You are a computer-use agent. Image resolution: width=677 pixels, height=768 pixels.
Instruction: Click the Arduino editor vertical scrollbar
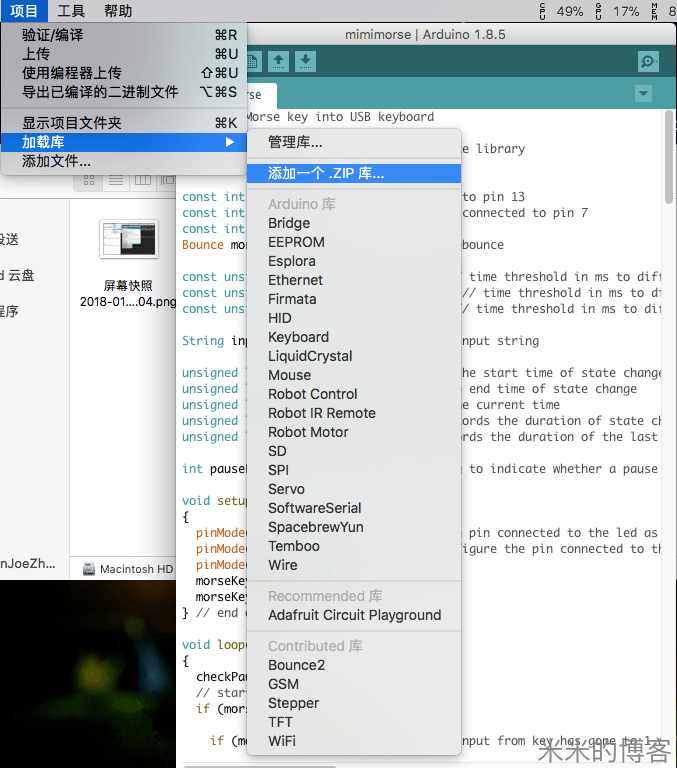(x=669, y=157)
